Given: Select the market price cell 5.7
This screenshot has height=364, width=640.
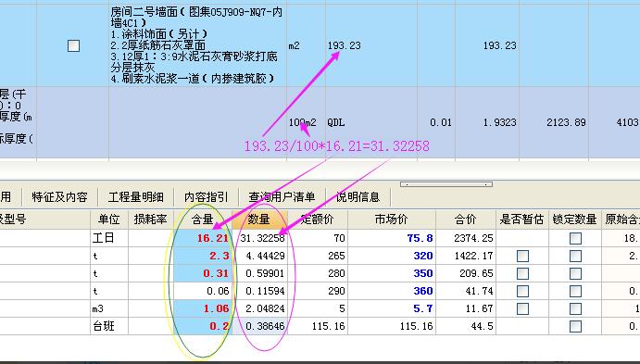Looking at the screenshot, I should point(392,308).
